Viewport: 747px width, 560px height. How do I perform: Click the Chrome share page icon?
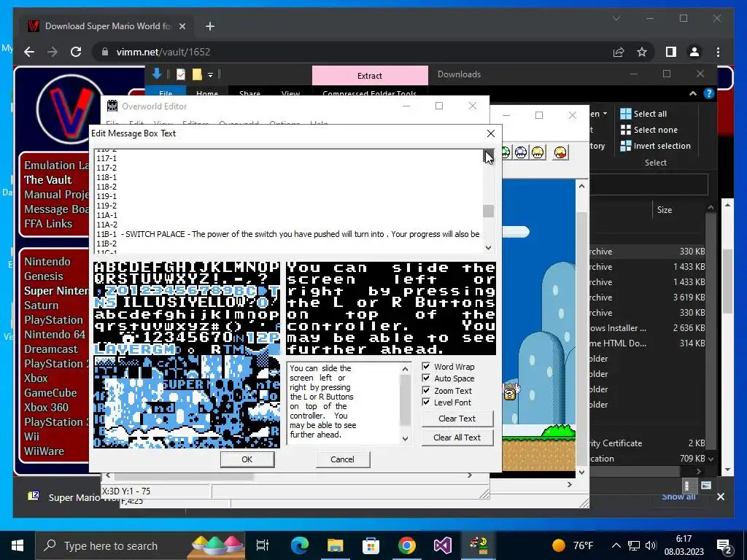tap(619, 52)
